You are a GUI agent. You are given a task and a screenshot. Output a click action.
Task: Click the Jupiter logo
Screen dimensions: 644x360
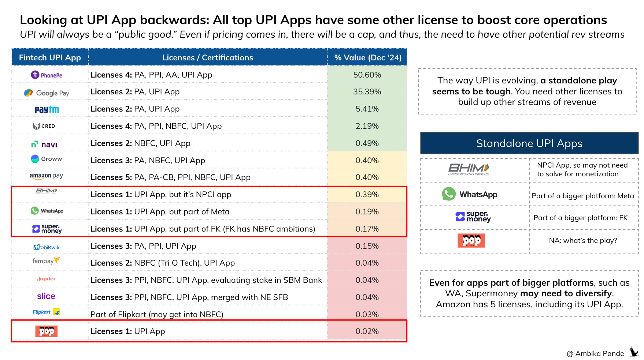tap(46, 279)
